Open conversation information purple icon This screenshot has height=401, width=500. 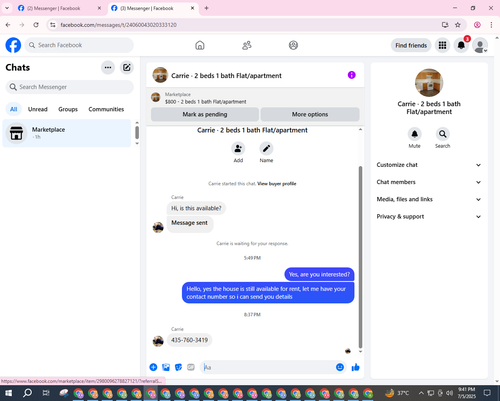click(352, 75)
